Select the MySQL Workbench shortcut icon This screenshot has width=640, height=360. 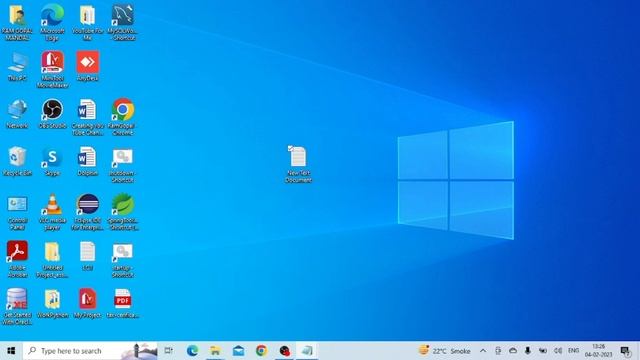(x=122, y=22)
